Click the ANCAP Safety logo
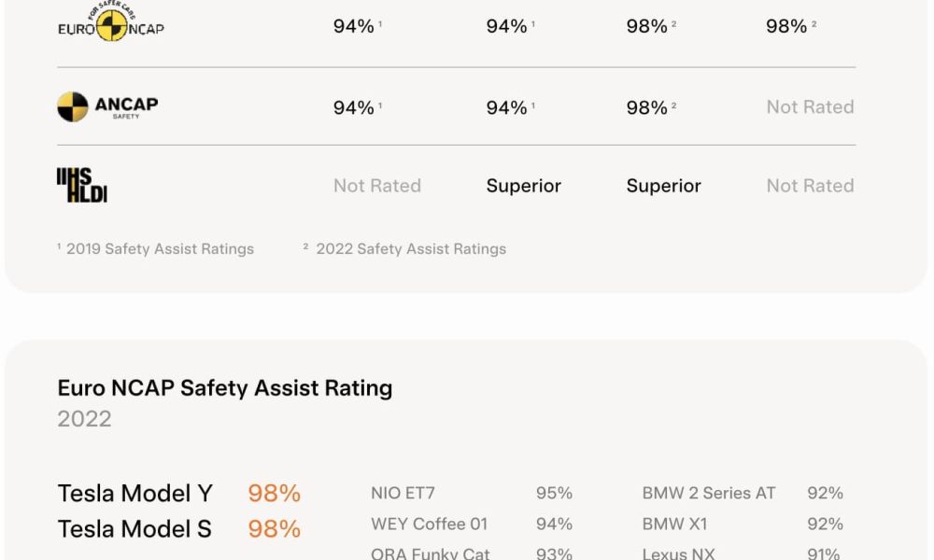 (107, 106)
